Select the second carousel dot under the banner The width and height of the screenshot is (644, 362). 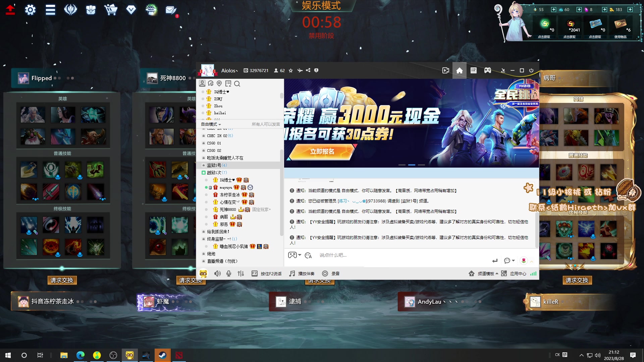[412, 165]
